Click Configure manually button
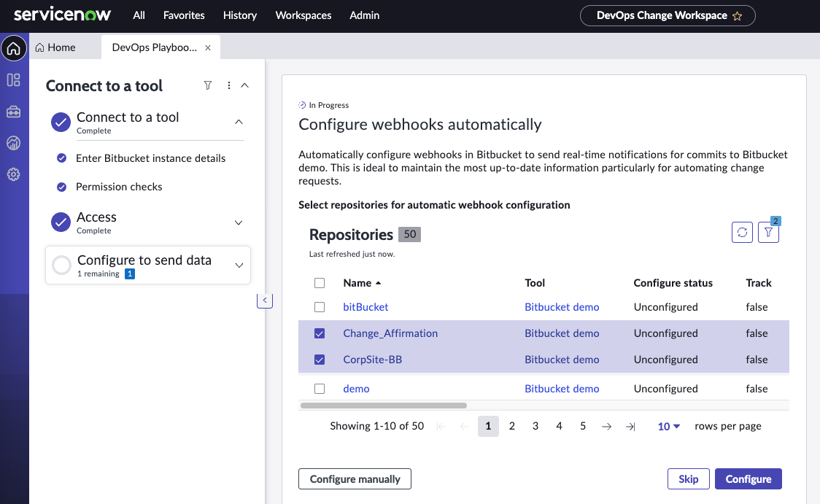 (355, 479)
